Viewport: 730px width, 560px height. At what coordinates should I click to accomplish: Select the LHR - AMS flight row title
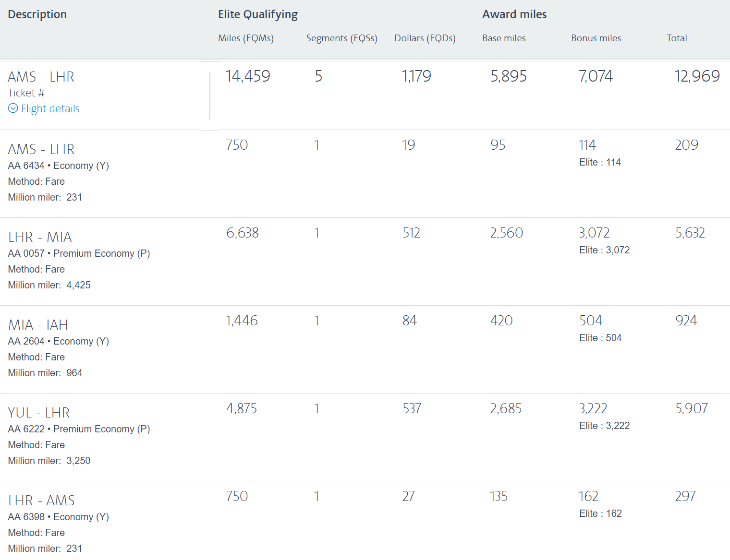tap(41, 500)
